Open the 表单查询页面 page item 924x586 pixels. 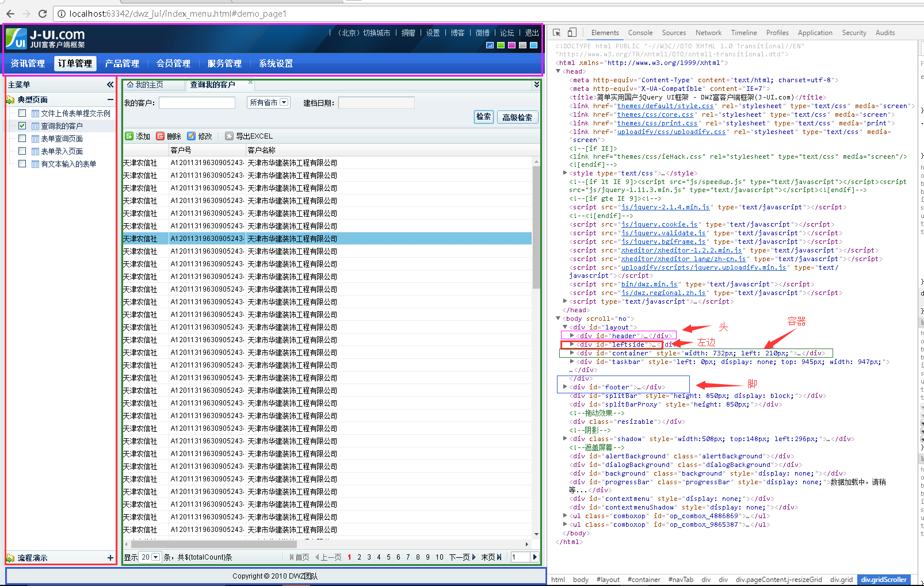tap(62, 139)
